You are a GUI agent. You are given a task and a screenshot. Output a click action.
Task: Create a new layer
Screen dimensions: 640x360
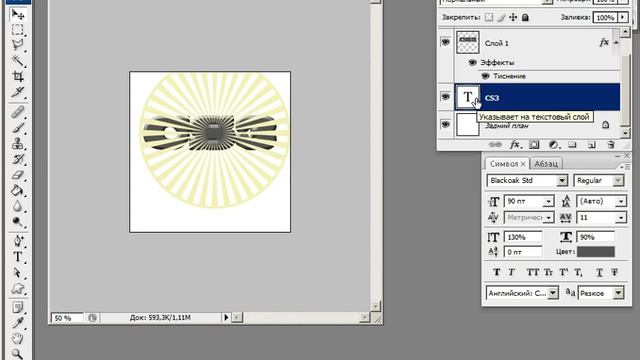point(591,144)
